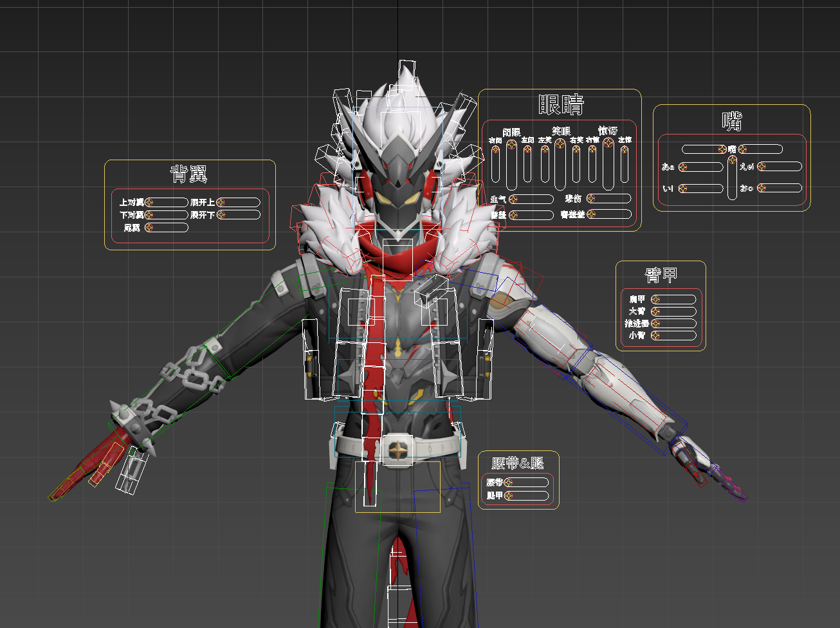The height and width of the screenshot is (628, 840).
Task: Click the 悲伤 slider handle
Action: pos(591,198)
